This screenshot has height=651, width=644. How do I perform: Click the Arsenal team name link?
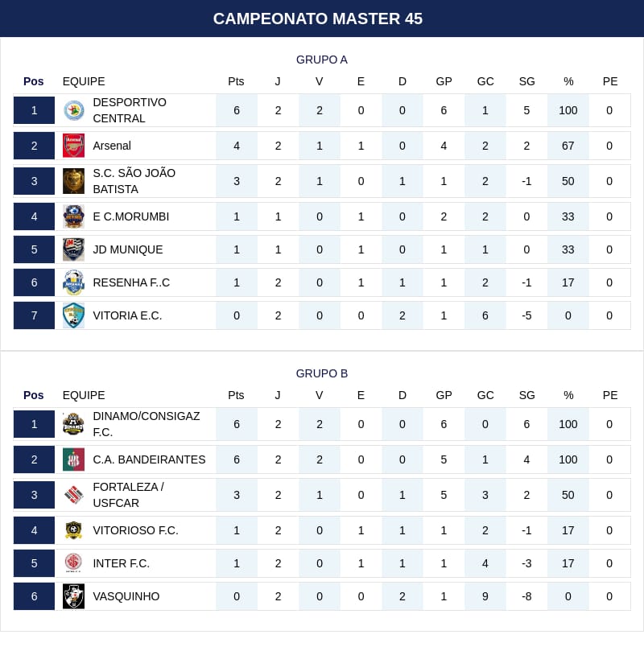[x=112, y=146]
